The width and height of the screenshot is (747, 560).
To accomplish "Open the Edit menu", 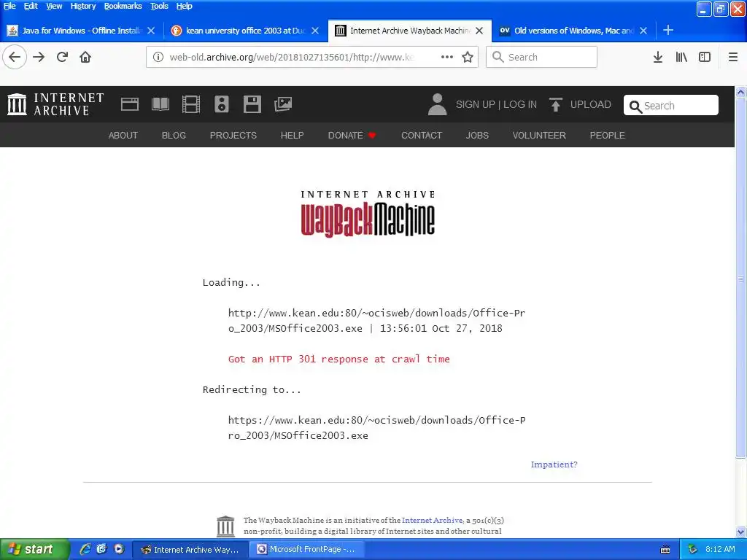I will [31, 6].
